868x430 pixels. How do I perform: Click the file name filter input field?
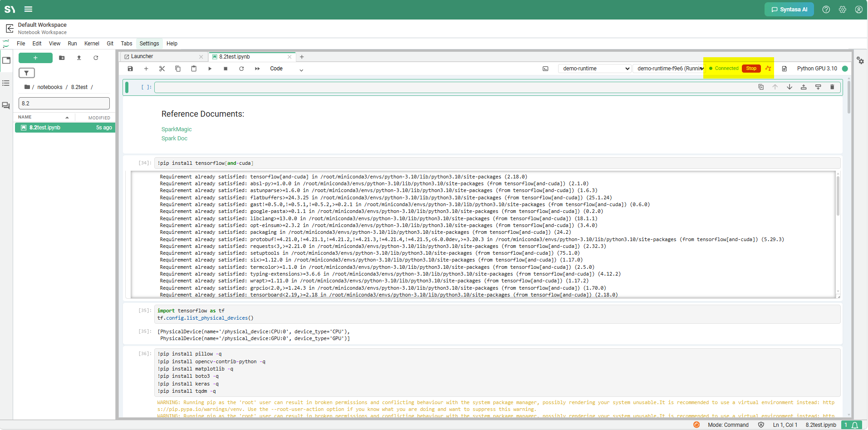(x=64, y=103)
